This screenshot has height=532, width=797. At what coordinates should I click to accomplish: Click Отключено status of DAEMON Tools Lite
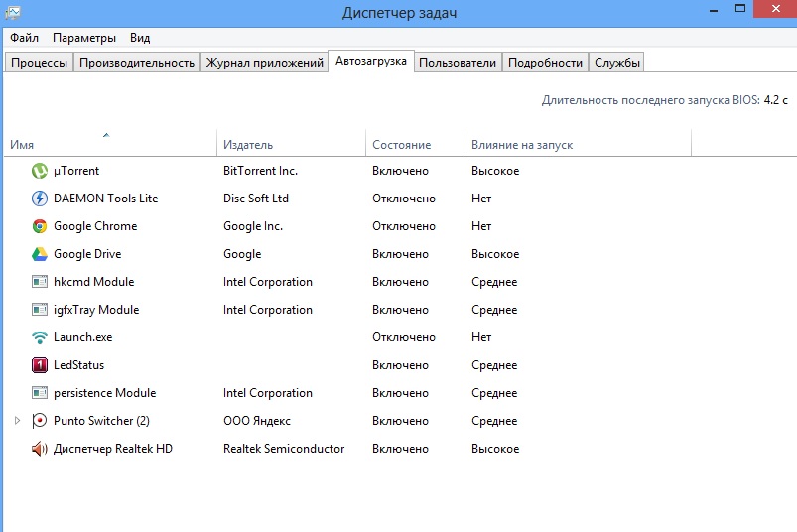pyautogui.click(x=404, y=199)
